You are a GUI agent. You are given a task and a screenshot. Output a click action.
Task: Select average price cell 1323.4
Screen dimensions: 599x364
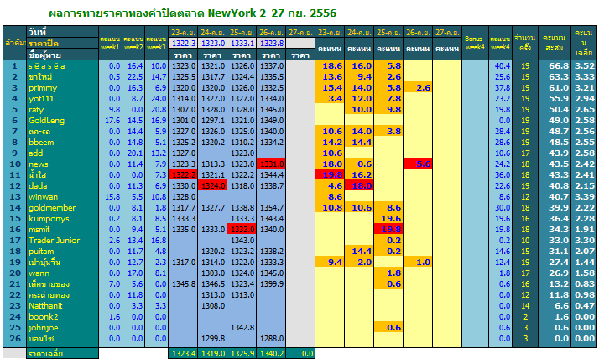tap(183, 354)
